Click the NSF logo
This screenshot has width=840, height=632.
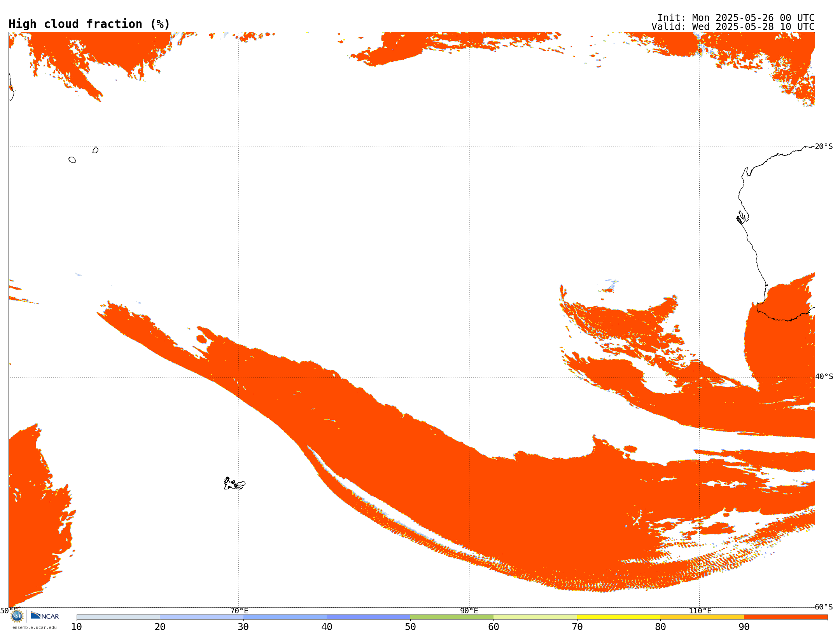(17, 616)
